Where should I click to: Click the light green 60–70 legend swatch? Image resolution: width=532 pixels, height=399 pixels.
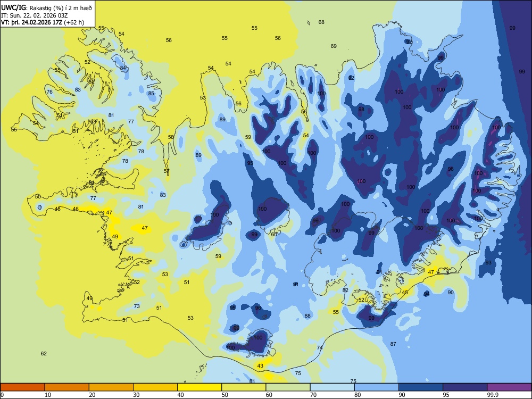tap(288, 387)
